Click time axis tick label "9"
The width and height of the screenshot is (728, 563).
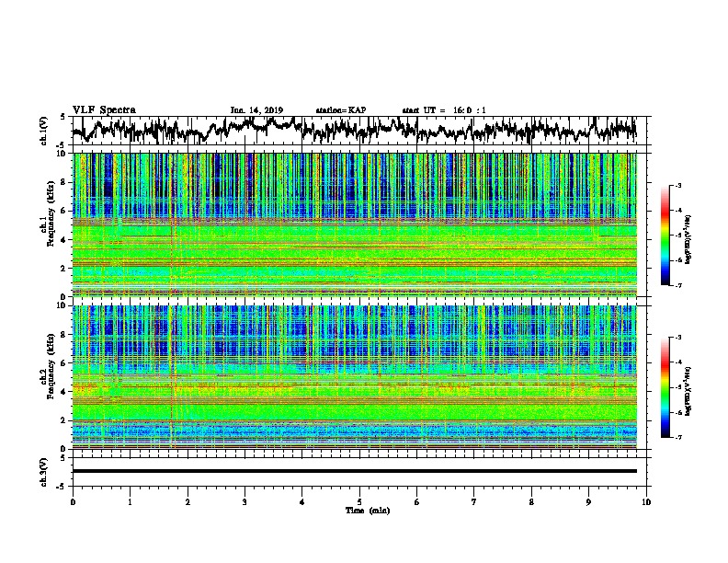click(588, 502)
